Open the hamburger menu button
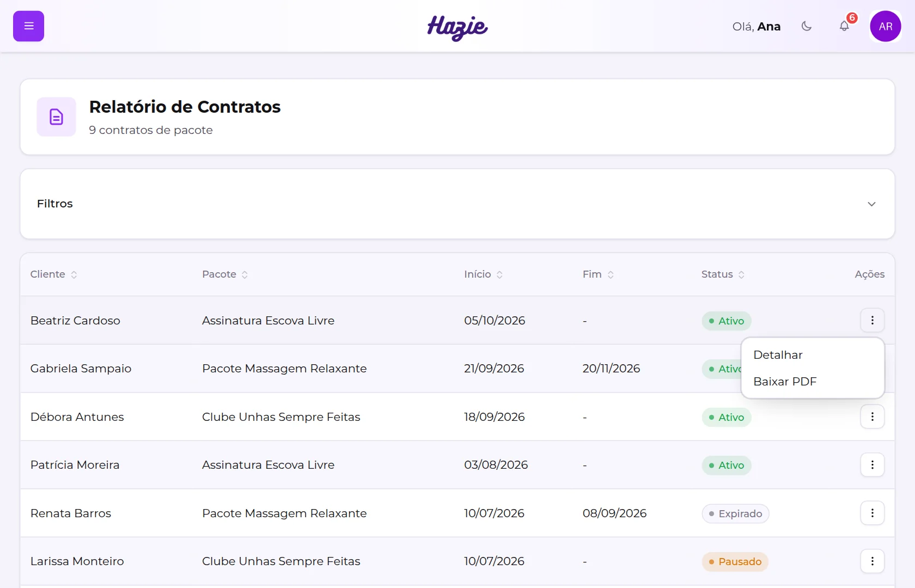 28,26
